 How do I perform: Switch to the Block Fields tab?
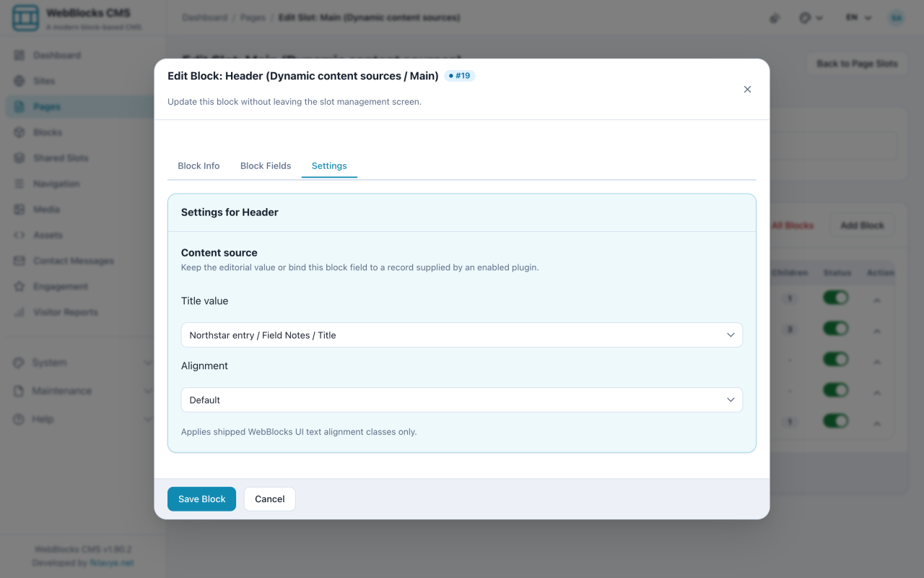pos(266,166)
